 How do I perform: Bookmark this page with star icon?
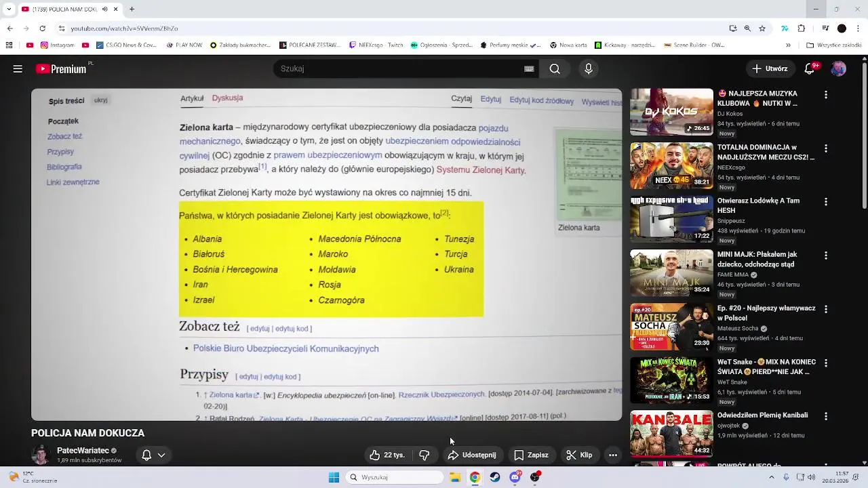[762, 28]
